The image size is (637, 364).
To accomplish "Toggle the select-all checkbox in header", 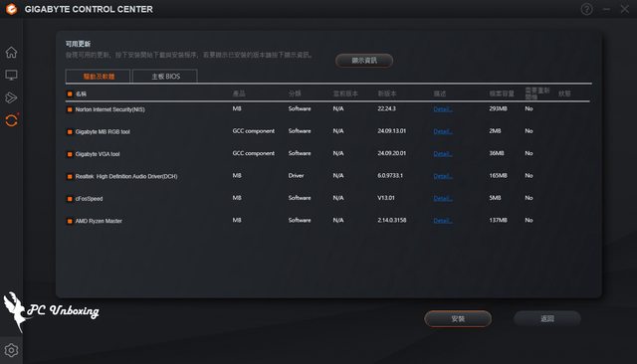I will coord(70,94).
